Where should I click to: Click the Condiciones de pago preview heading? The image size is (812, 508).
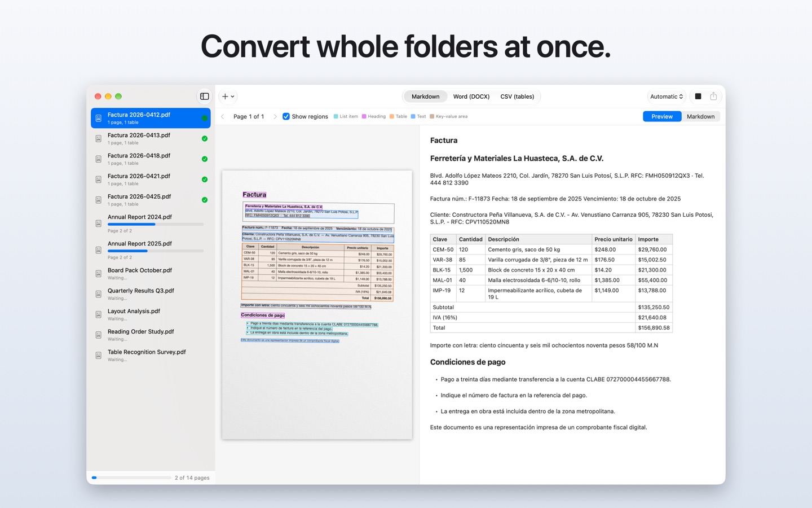point(467,362)
